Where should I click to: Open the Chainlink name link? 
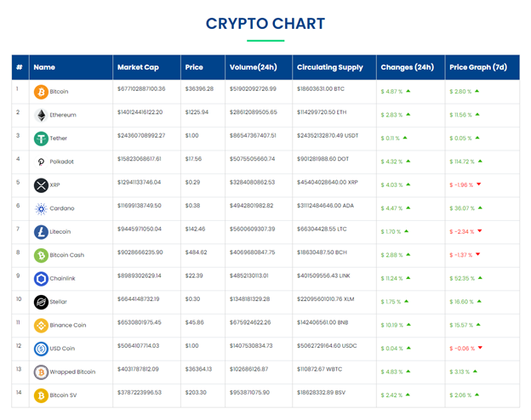(63, 279)
